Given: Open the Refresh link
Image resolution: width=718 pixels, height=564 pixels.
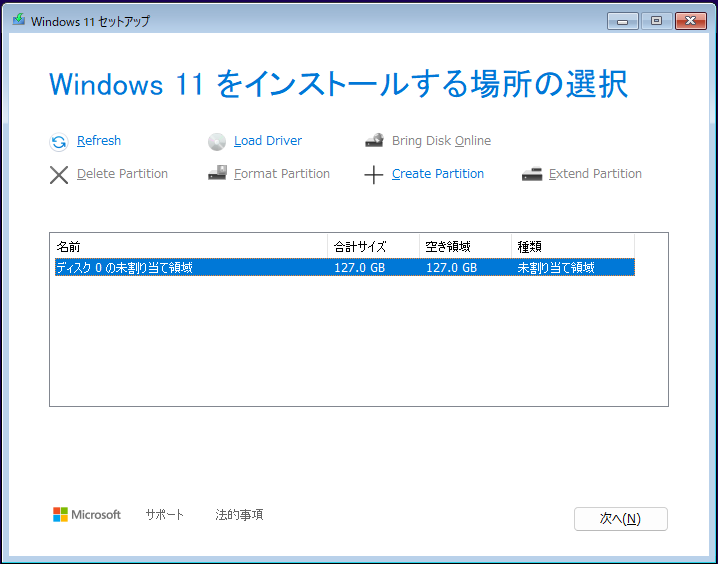Looking at the screenshot, I should 99,141.
